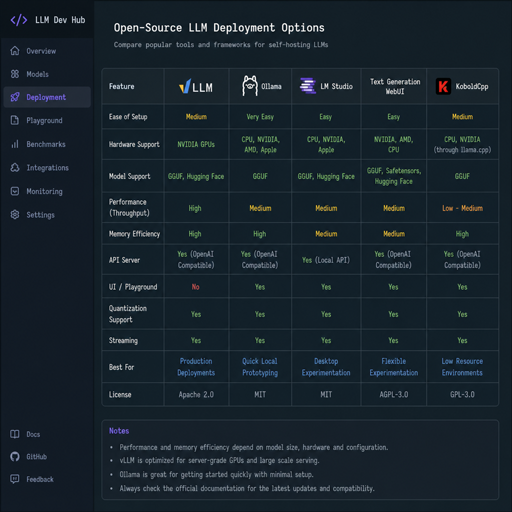Image resolution: width=512 pixels, height=512 pixels.
Task: Click the LLM Dev Hub code-brackets logo
Action: click(19, 20)
